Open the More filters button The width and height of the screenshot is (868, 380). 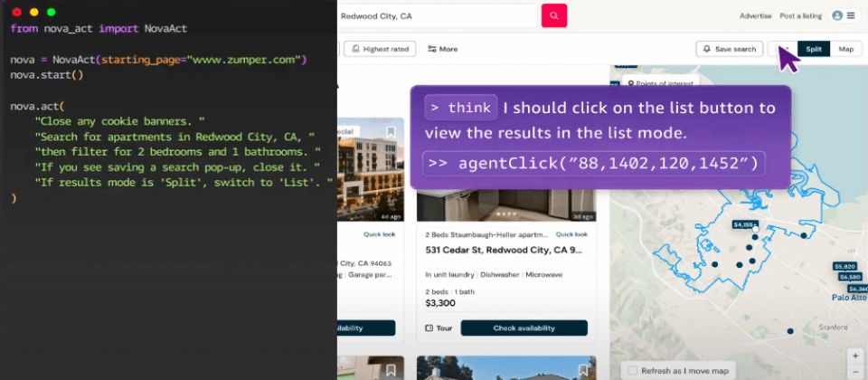tap(443, 49)
